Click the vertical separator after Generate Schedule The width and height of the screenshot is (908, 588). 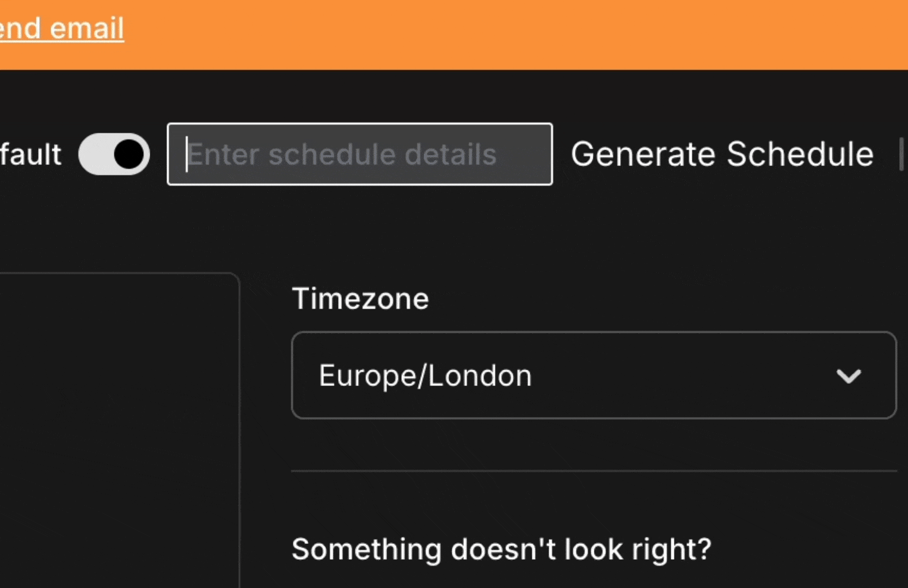point(901,154)
